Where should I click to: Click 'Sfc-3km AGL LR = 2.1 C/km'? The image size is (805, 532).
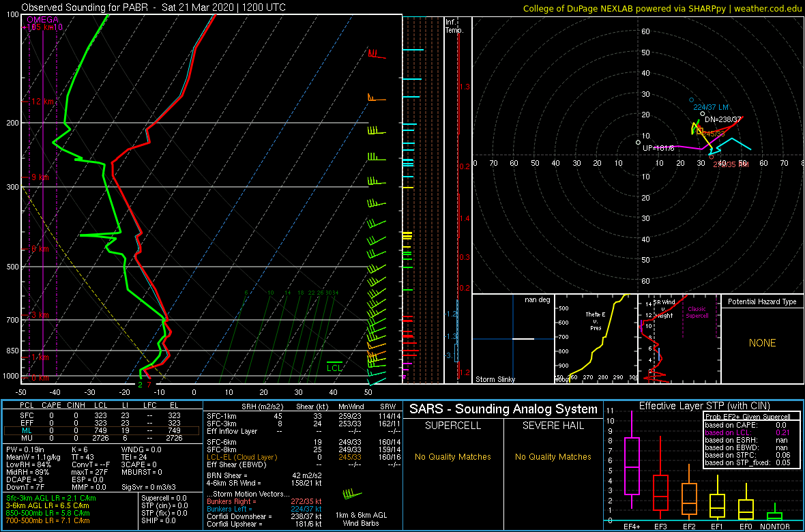[x=51, y=498]
